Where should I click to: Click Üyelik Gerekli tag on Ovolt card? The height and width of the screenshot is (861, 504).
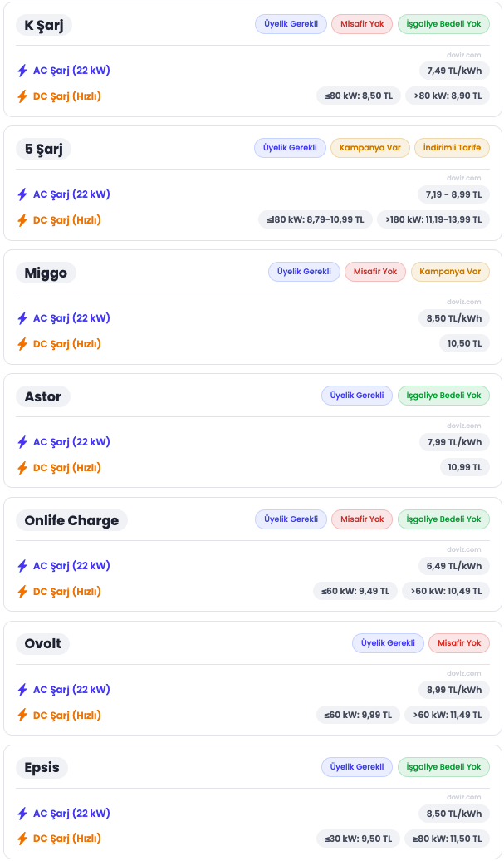388,643
